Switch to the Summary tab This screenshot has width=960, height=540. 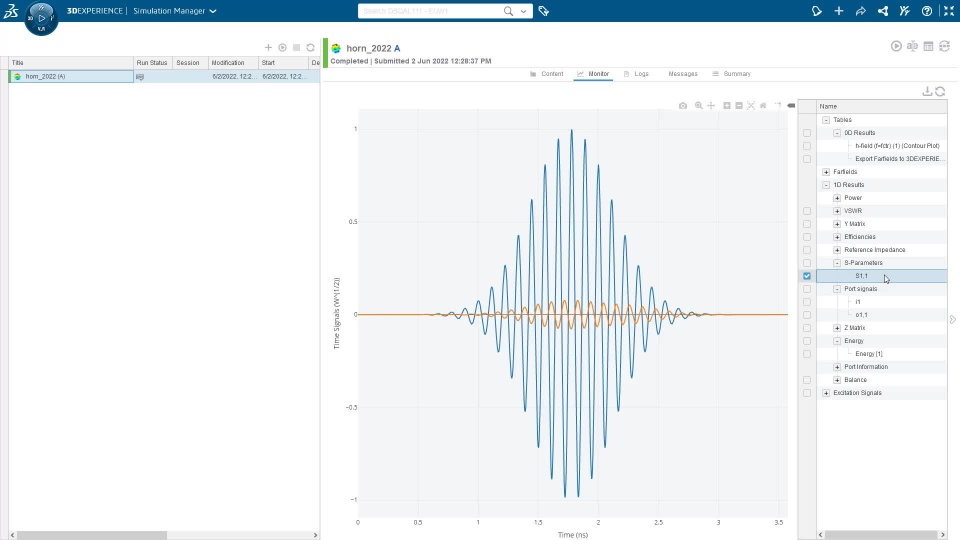(731, 73)
